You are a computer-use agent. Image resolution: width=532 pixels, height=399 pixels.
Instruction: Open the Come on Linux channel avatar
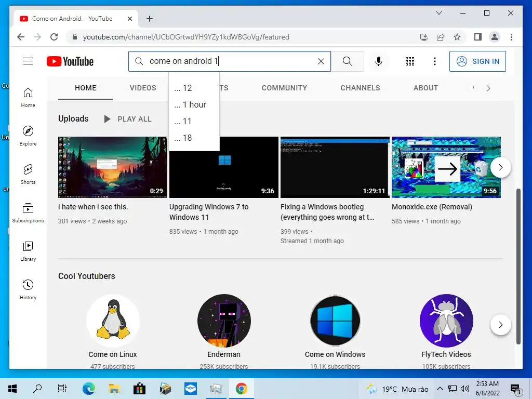click(x=113, y=321)
